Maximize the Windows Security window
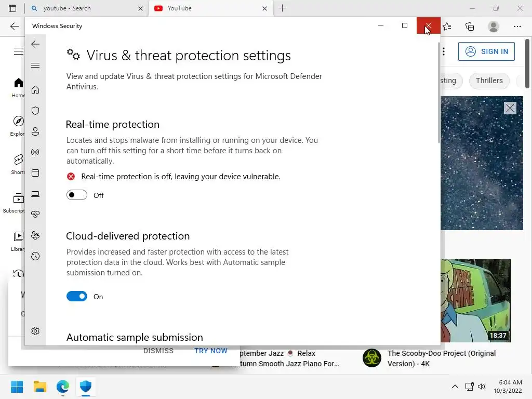Image resolution: width=532 pixels, height=399 pixels. (404, 25)
